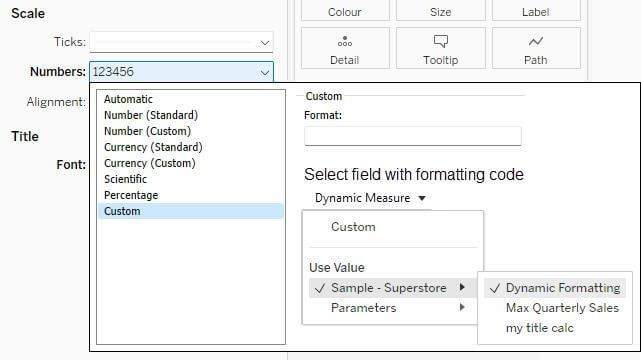Select the highlighted Custom list entry
641x360 pixels.
pos(191,211)
